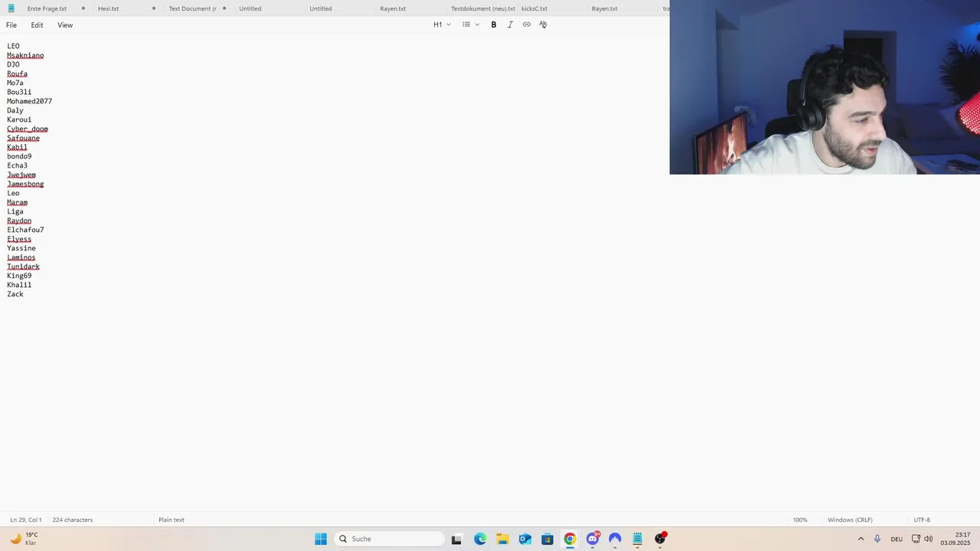Click the line reading Cyber_doom
Screen dimensions: 980x551
[28, 129]
